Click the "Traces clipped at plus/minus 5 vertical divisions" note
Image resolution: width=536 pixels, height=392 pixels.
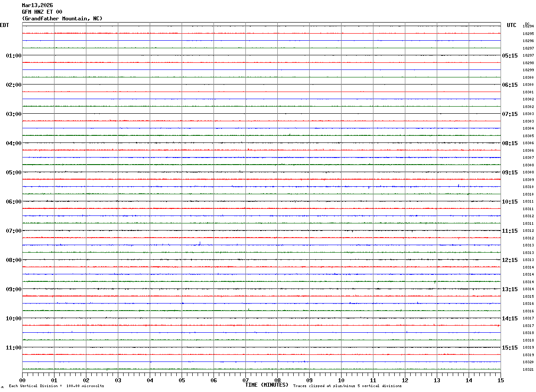347,386
